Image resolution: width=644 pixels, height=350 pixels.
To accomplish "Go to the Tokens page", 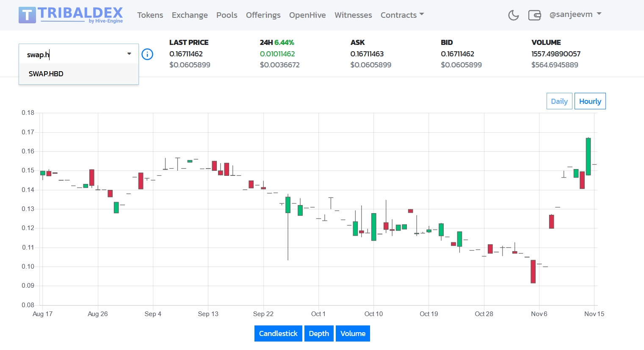I will (x=150, y=15).
